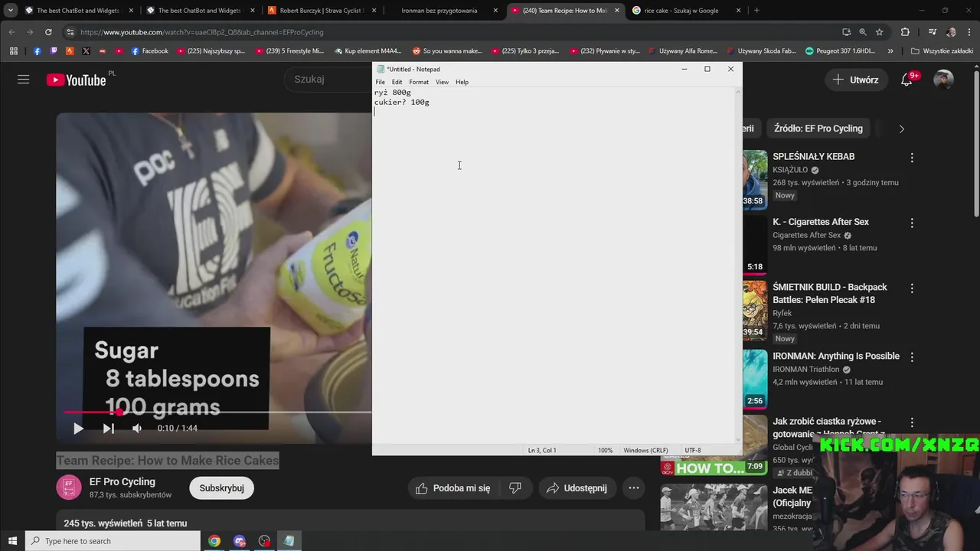The image size is (980, 551).
Task: Click Notepad vertical scrollbar
Action: coord(738,266)
